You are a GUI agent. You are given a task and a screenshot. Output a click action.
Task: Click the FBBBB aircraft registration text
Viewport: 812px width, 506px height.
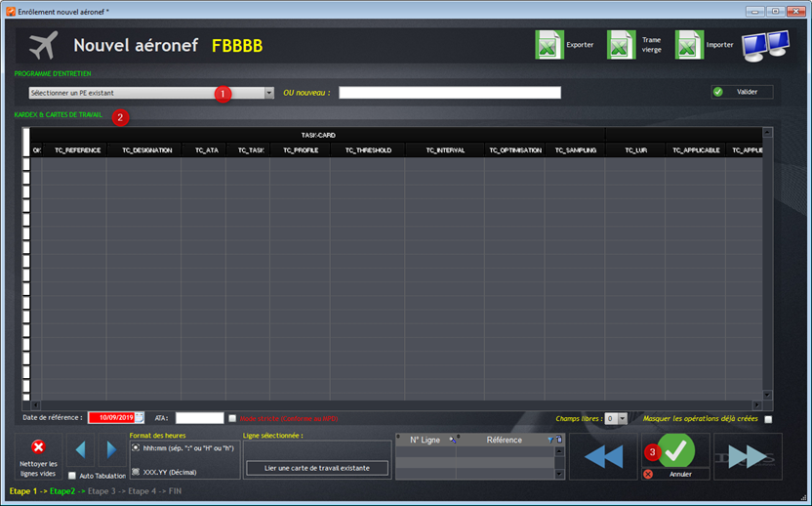[237, 46]
